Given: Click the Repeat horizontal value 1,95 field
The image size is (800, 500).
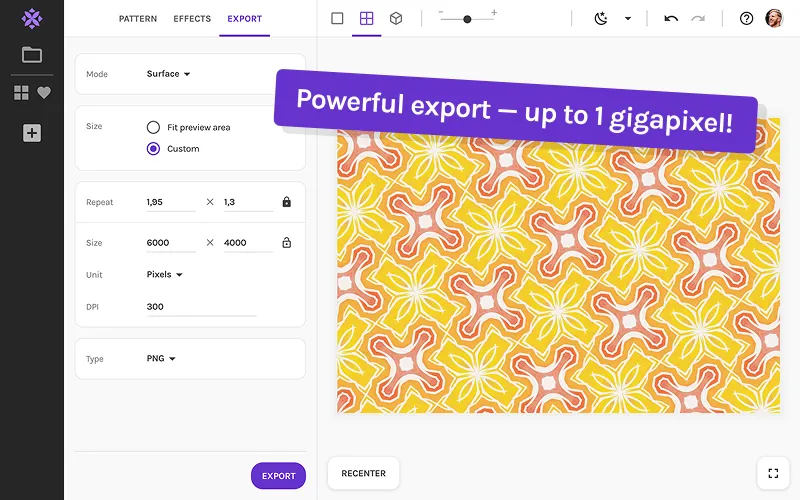Looking at the screenshot, I should pos(171,202).
